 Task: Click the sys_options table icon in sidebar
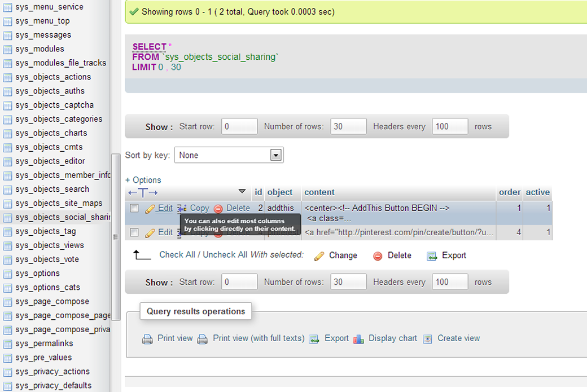7,274
